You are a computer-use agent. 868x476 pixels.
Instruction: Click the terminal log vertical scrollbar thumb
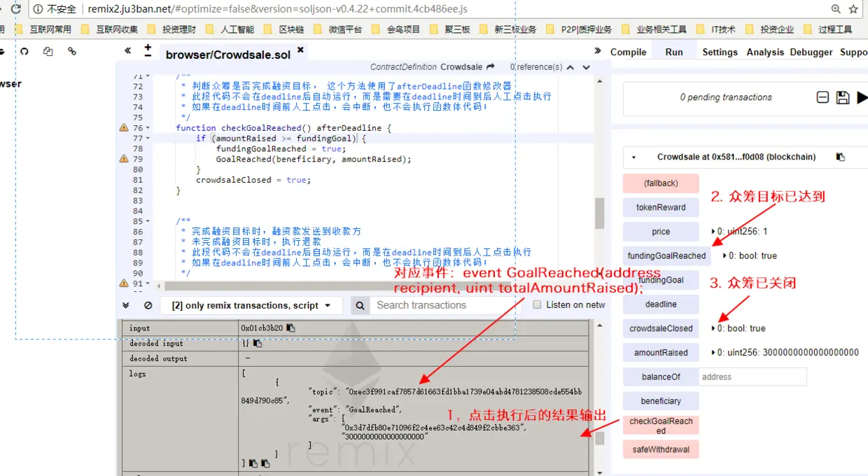(x=600, y=438)
